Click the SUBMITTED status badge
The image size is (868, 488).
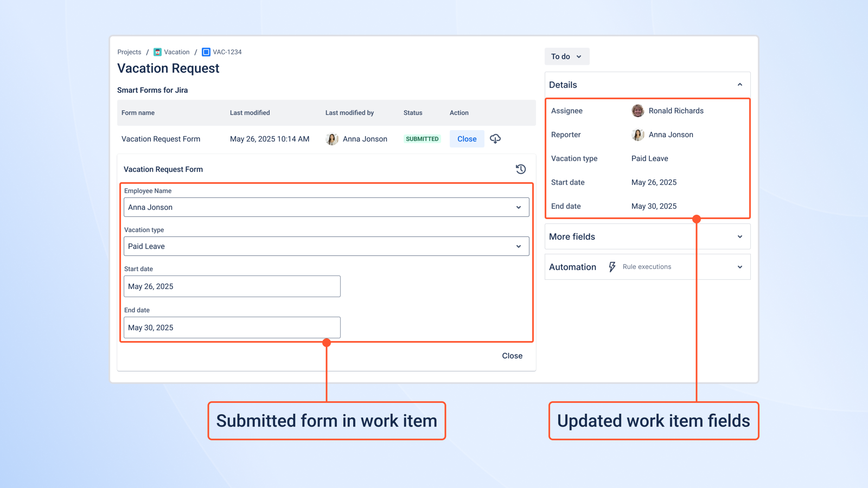(422, 139)
